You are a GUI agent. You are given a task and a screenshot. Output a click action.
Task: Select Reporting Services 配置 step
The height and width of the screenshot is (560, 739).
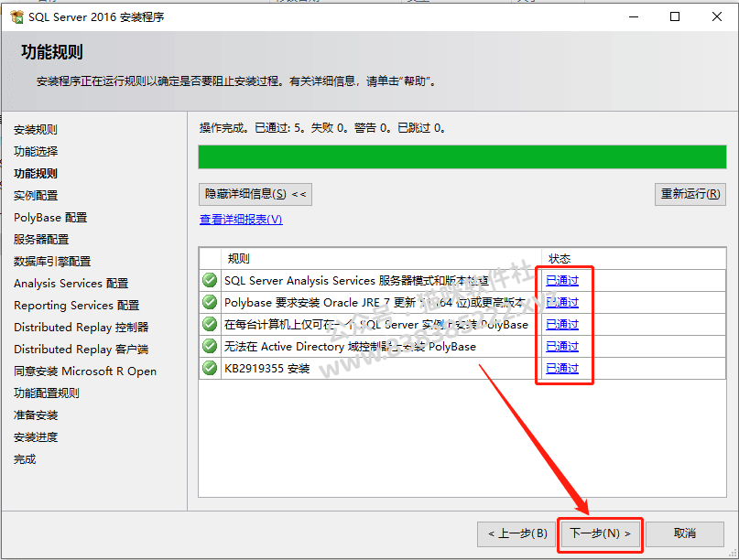76,306
